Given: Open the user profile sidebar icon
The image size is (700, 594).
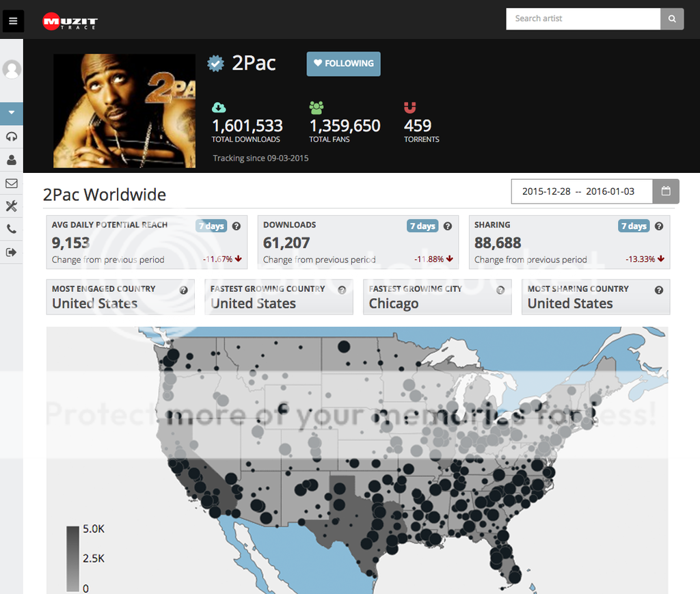Looking at the screenshot, I should (12, 160).
